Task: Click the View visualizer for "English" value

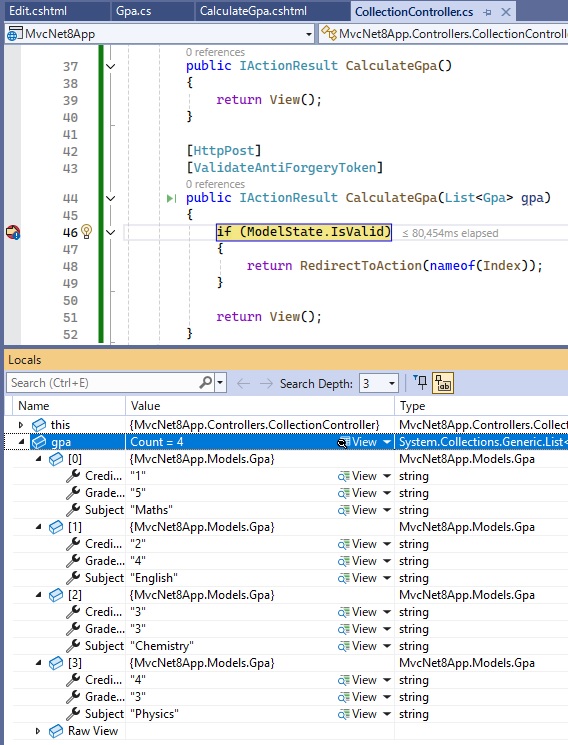Action: [x=357, y=578]
